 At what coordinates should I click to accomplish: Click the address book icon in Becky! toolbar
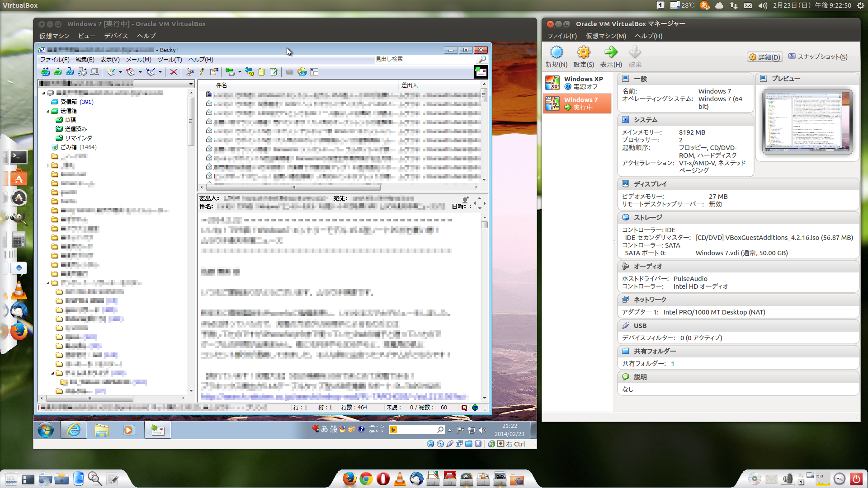tap(214, 72)
